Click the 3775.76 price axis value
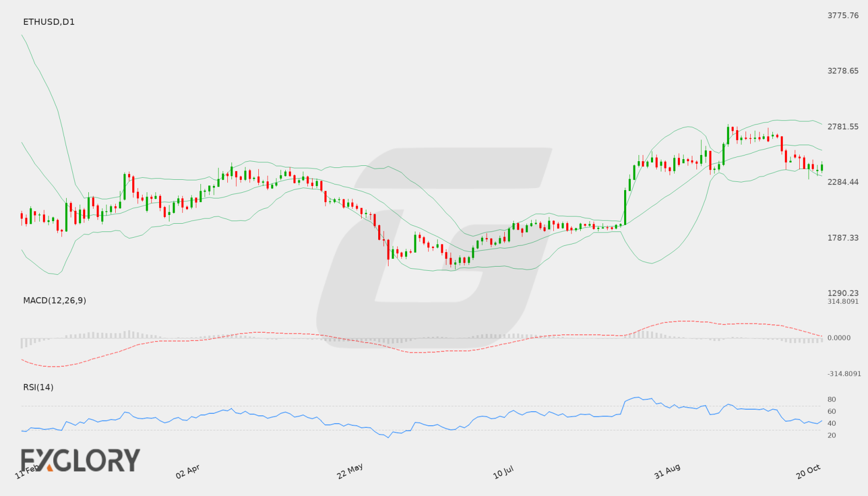The height and width of the screenshot is (496, 868). click(x=843, y=16)
